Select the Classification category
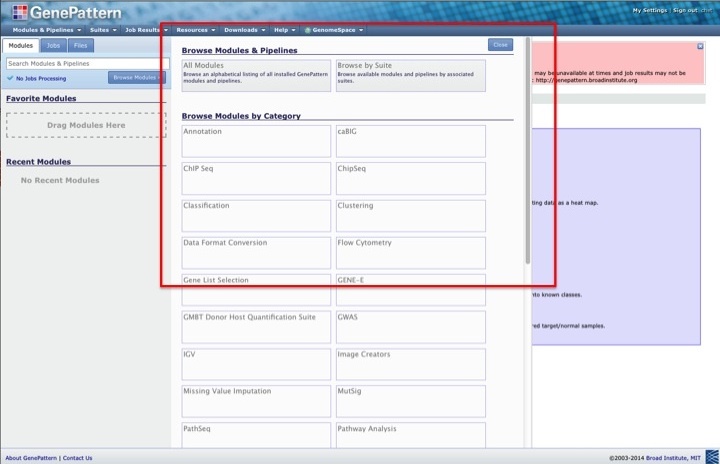 (x=256, y=215)
